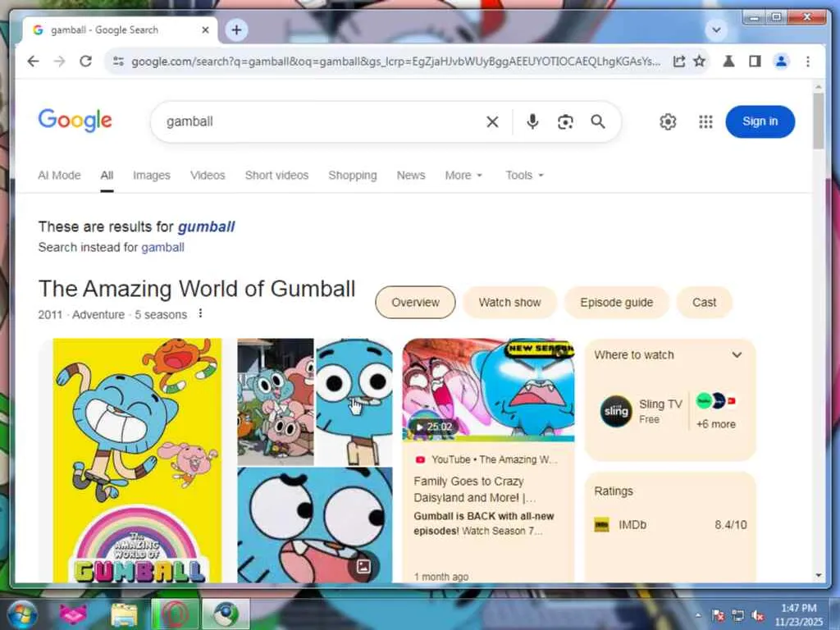Click the page vertical scrollbar thumb
This screenshot has width=840, height=630.
(x=818, y=121)
